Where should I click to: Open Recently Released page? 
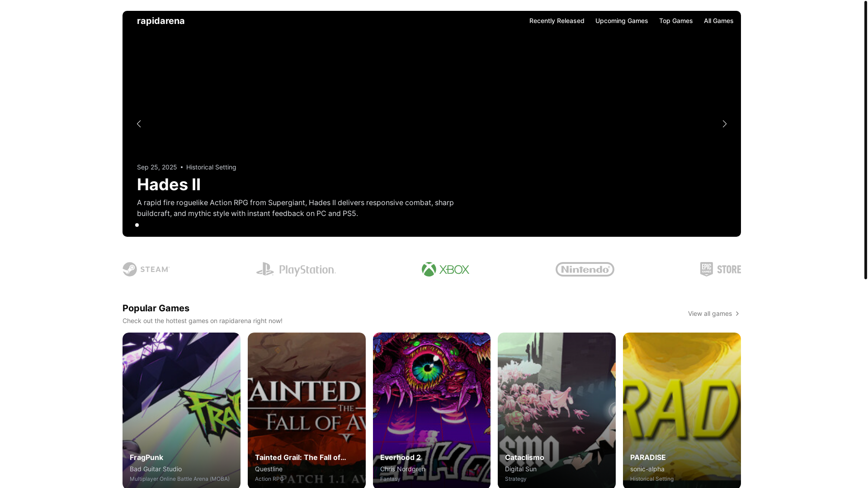[x=557, y=21]
